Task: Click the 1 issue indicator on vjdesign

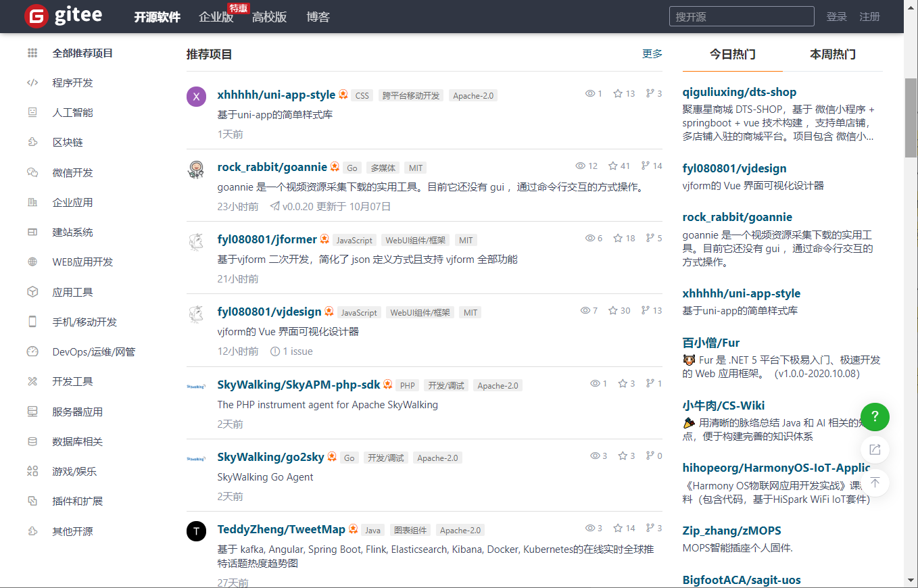Action: [x=291, y=351]
